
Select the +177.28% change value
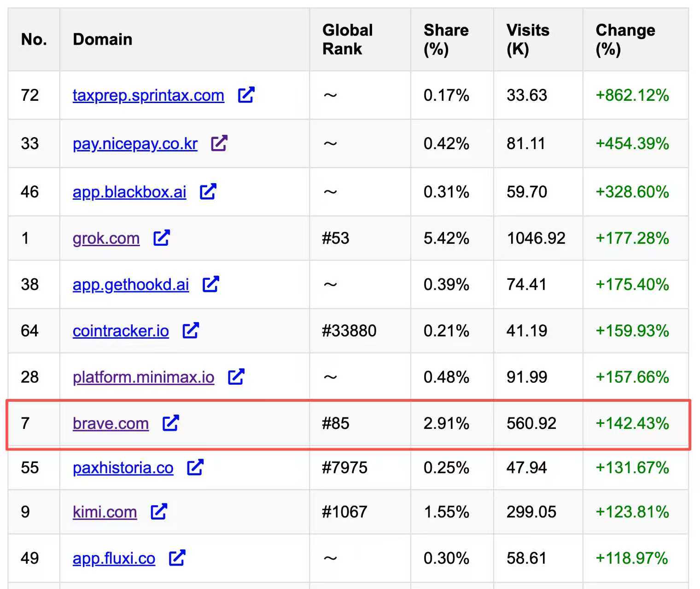pos(632,238)
